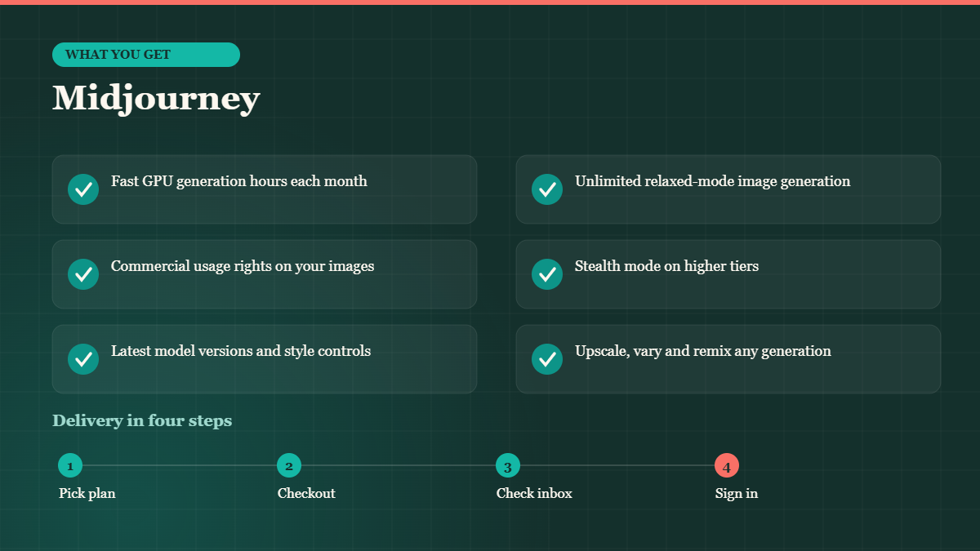Click the 'Delivery in four steps' subheading
980x551 pixels.
[x=142, y=421]
